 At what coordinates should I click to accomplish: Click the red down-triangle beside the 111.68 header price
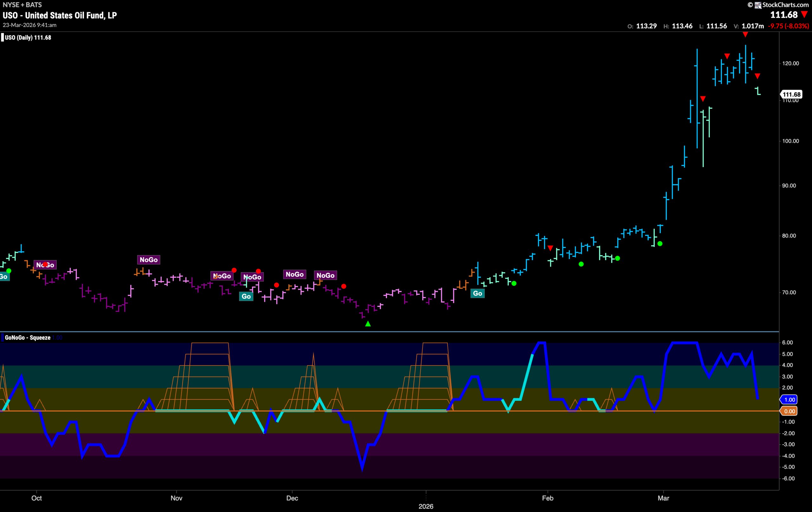point(804,15)
